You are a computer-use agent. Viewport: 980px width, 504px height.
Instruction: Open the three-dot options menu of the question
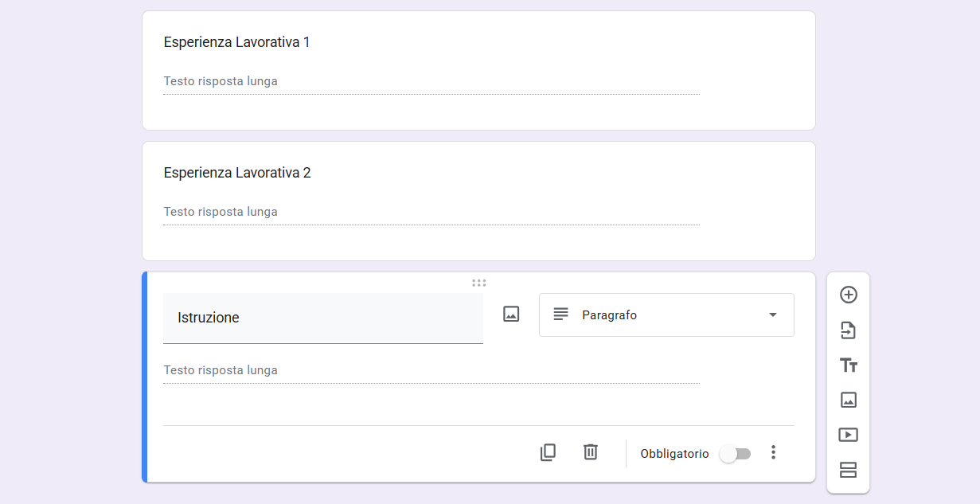pos(773,451)
